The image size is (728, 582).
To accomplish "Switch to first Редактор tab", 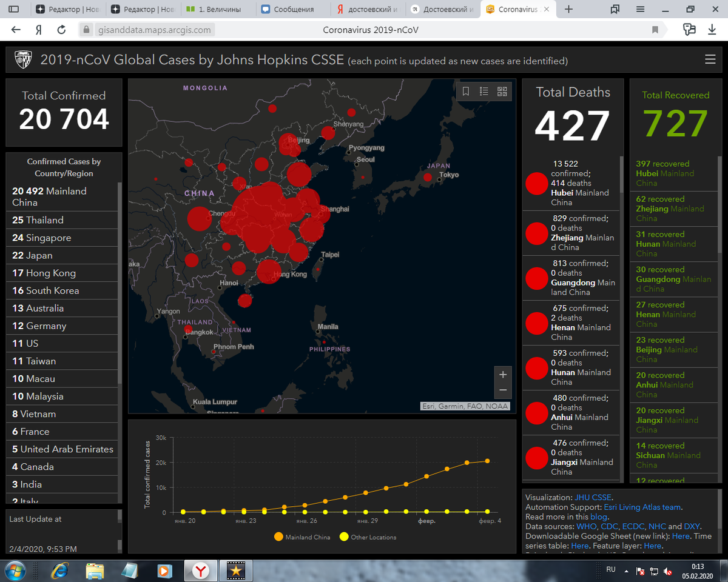I will click(68, 9).
